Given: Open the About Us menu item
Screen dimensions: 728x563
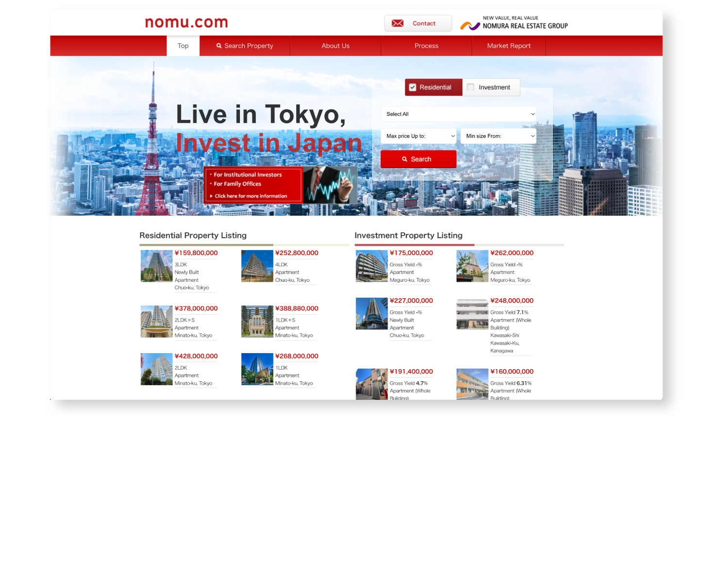Looking at the screenshot, I should pos(335,46).
